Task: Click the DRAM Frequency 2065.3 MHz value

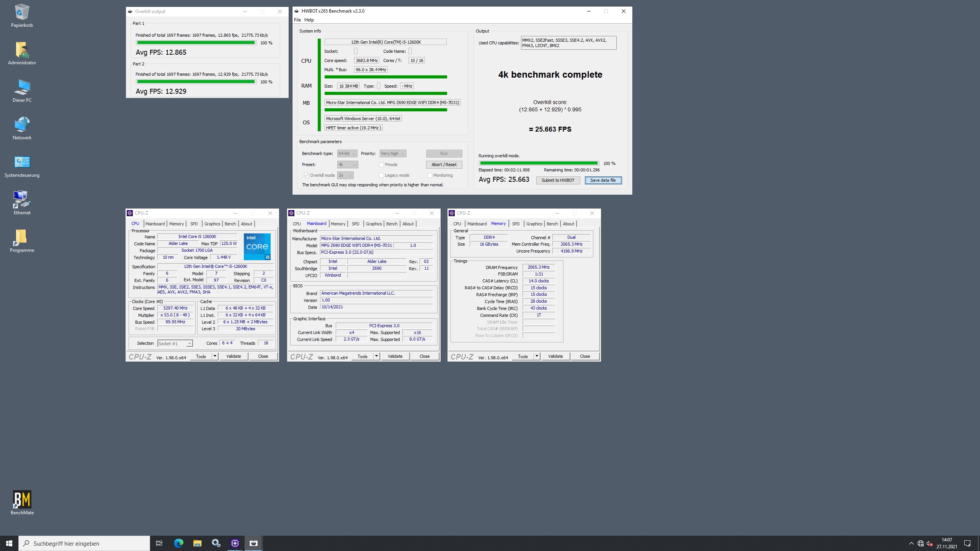Action: tap(539, 267)
